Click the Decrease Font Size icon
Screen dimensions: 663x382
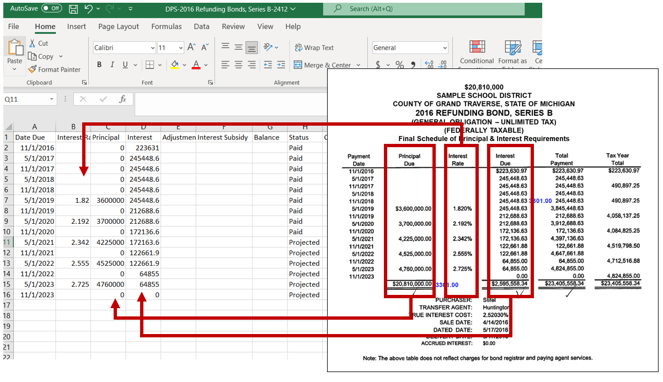[205, 47]
